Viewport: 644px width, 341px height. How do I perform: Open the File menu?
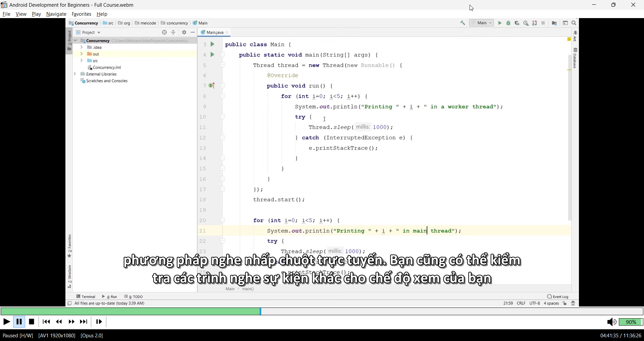click(x=6, y=14)
